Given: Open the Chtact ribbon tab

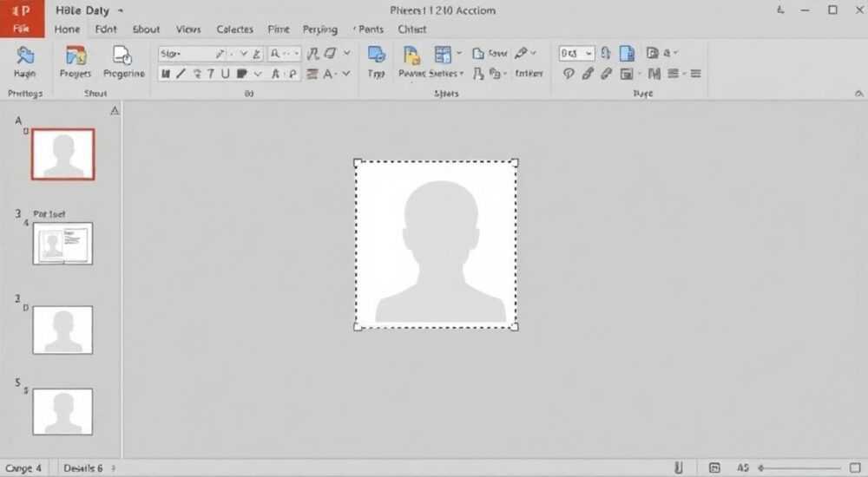Looking at the screenshot, I should (411, 29).
